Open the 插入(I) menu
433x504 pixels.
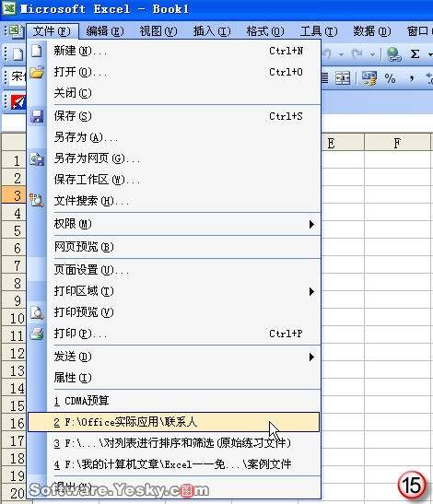point(212,31)
